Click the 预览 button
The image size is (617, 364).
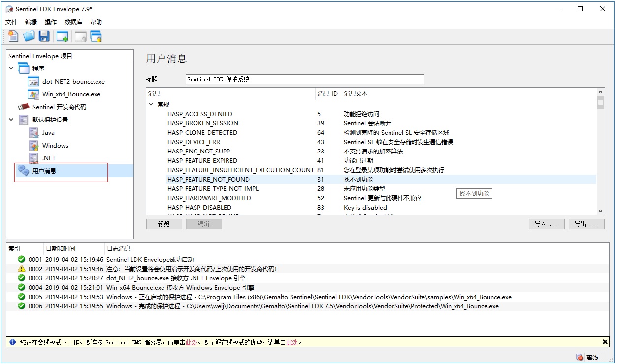164,224
